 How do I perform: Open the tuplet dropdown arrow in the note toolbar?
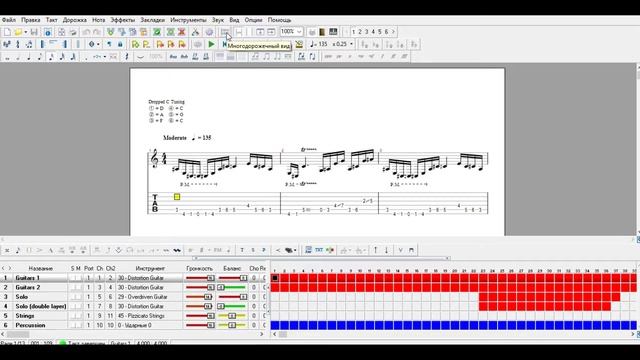(x=105, y=57)
